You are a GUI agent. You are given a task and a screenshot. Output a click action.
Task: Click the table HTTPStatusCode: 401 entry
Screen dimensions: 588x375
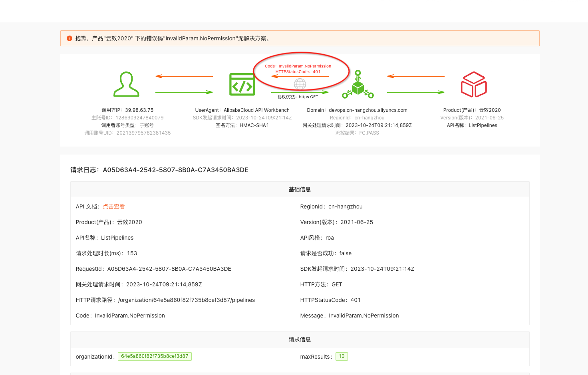(x=330, y=300)
